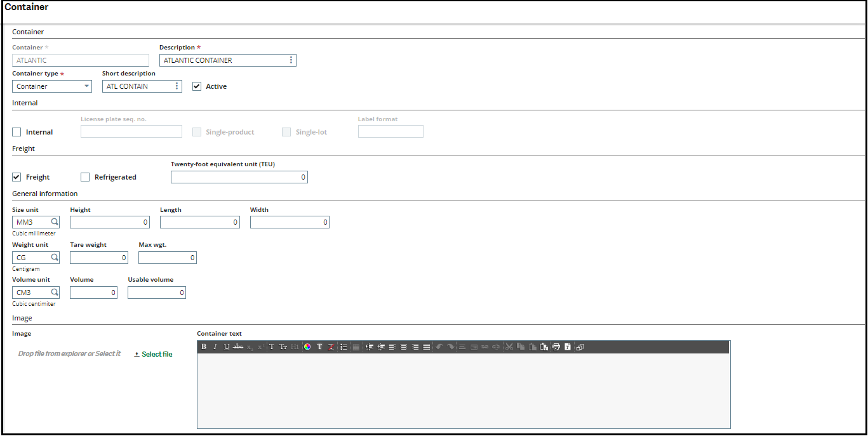The width and height of the screenshot is (868, 448).
Task: Open the font color wheel icon
Action: (x=307, y=347)
